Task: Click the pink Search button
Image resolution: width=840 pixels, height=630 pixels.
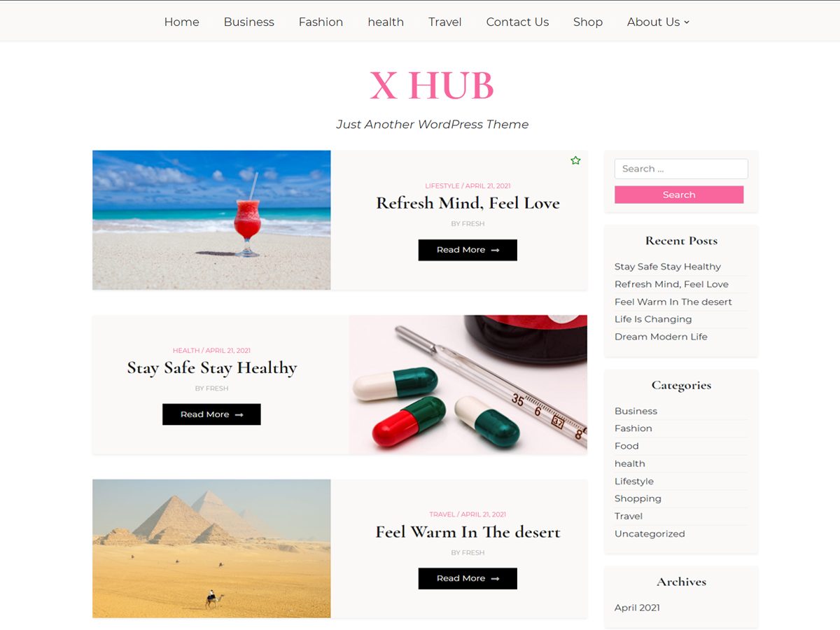Action: click(679, 195)
